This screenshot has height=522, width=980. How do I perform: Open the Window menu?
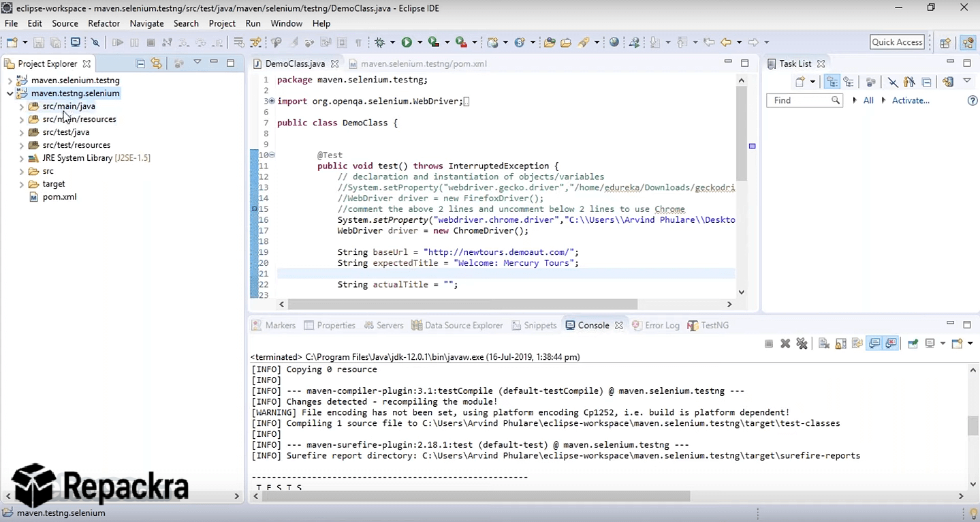(286, 23)
